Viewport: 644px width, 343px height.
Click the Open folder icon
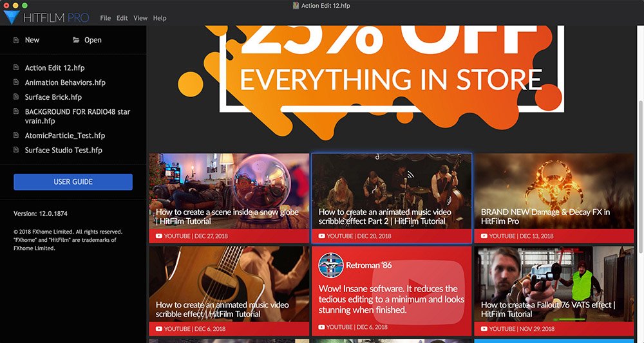[x=76, y=40]
